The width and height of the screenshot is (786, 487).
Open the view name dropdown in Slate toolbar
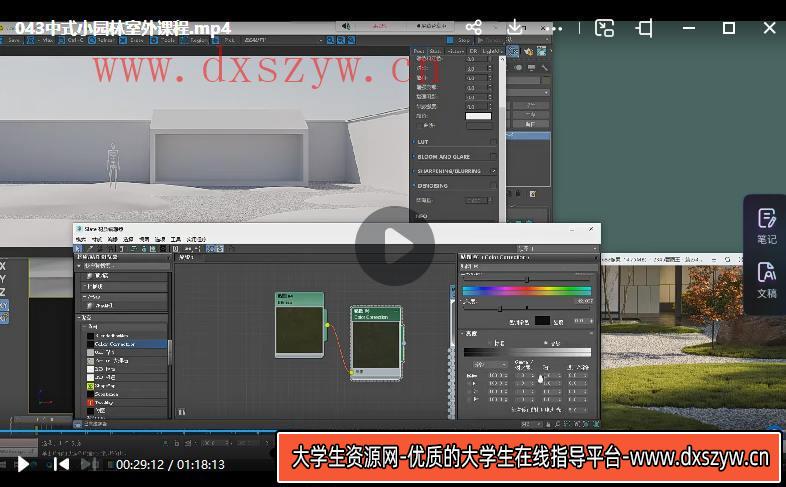pyautogui.click(x=557, y=249)
